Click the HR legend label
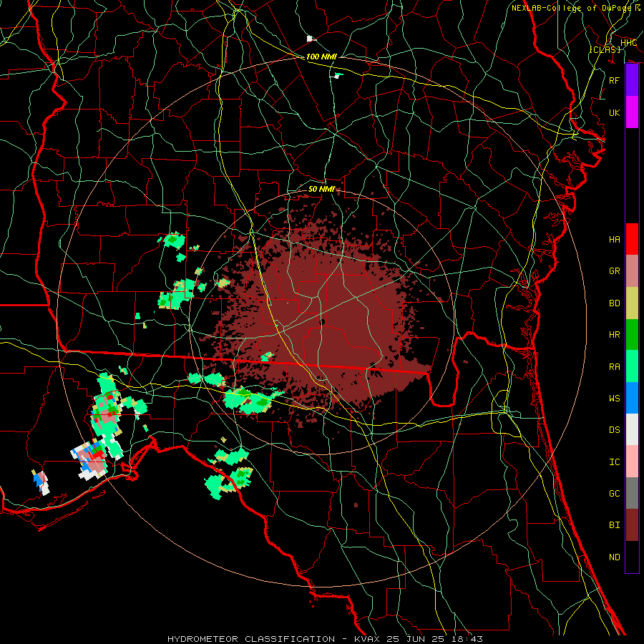The width and height of the screenshot is (644, 644). pyautogui.click(x=614, y=335)
